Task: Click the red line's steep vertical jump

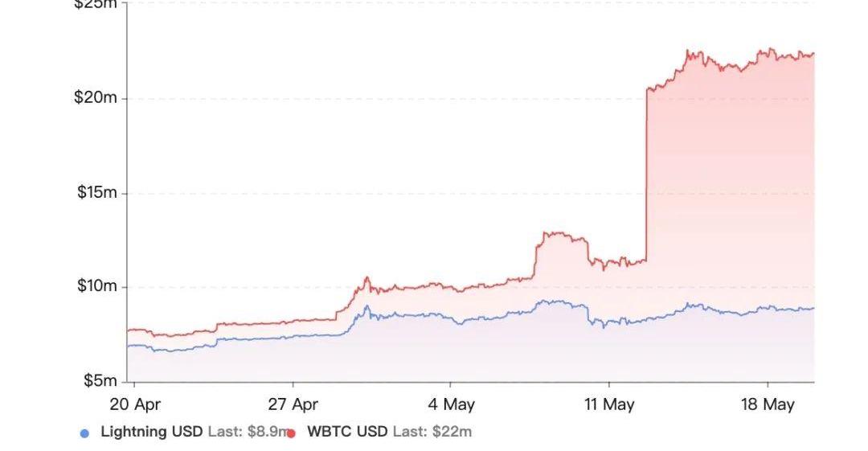Action: tap(646, 177)
